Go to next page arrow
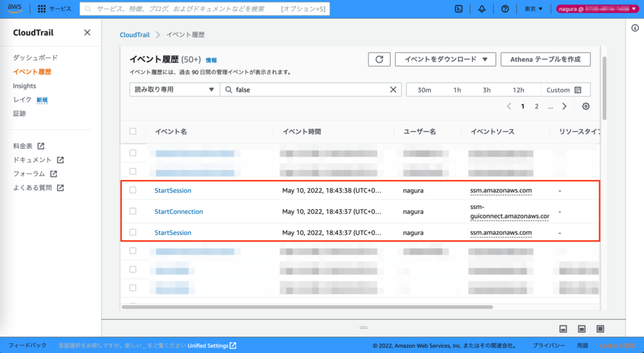 click(564, 106)
